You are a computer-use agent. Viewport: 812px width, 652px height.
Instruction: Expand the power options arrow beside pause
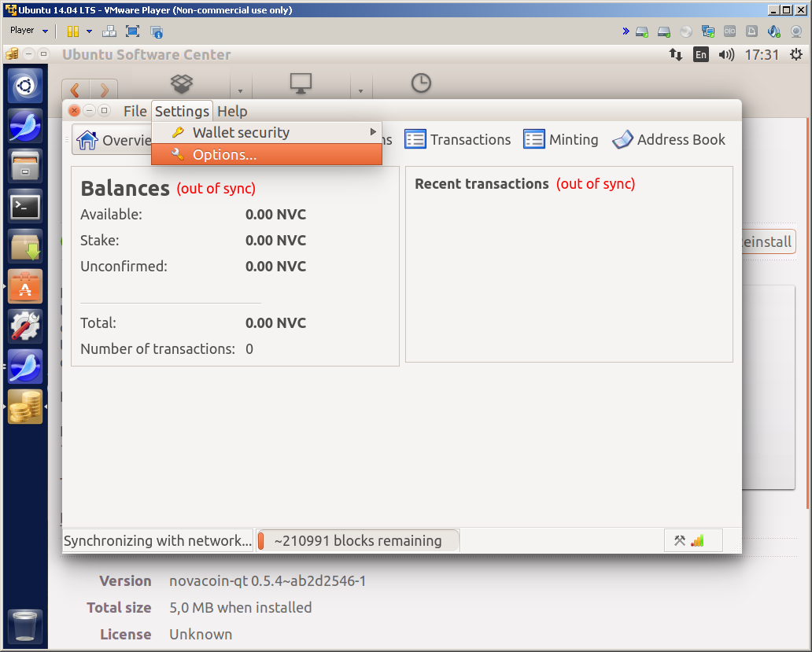click(x=89, y=31)
